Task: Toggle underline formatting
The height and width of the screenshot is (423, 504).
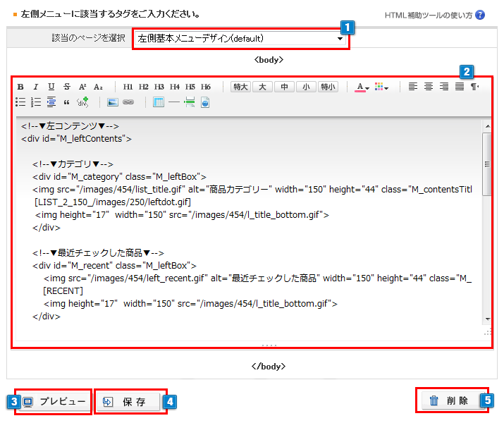Action: click(x=51, y=87)
